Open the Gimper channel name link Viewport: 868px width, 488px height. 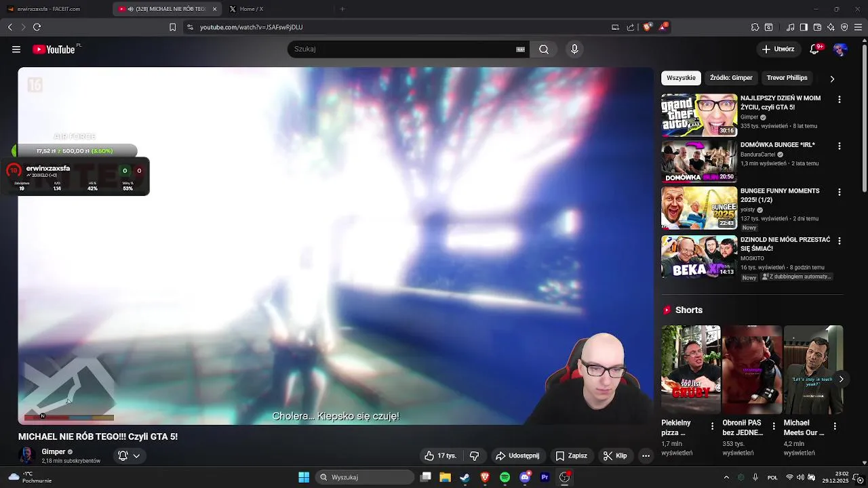pos(54,452)
